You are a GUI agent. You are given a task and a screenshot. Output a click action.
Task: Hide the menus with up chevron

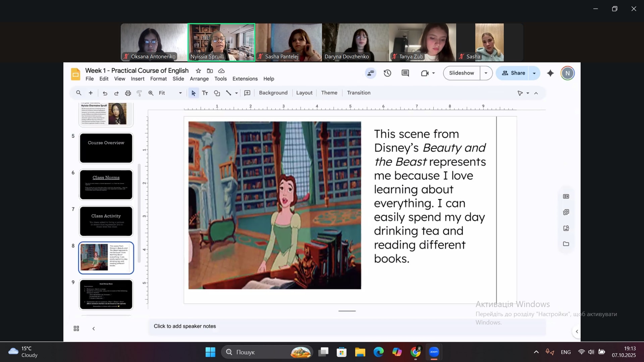tap(536, 93)
